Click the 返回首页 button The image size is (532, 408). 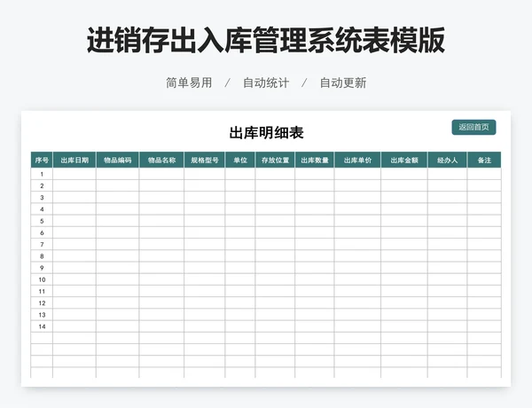473,128
